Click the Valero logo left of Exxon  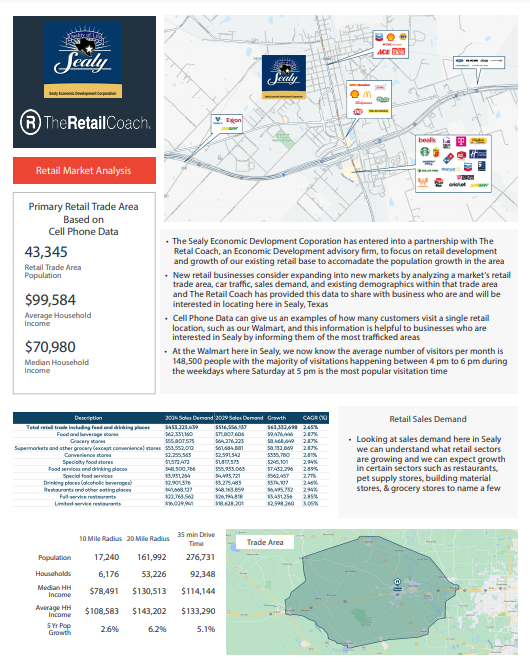218,120
